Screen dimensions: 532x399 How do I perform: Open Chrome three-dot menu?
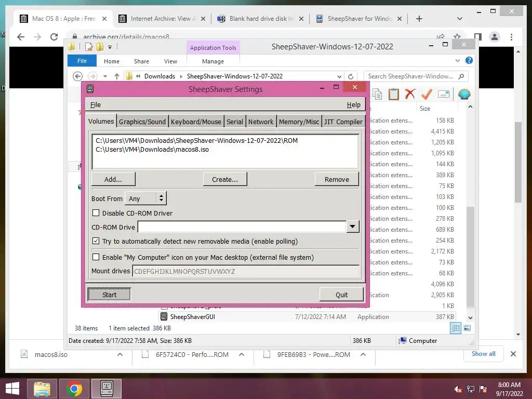(x=511, y=37)
